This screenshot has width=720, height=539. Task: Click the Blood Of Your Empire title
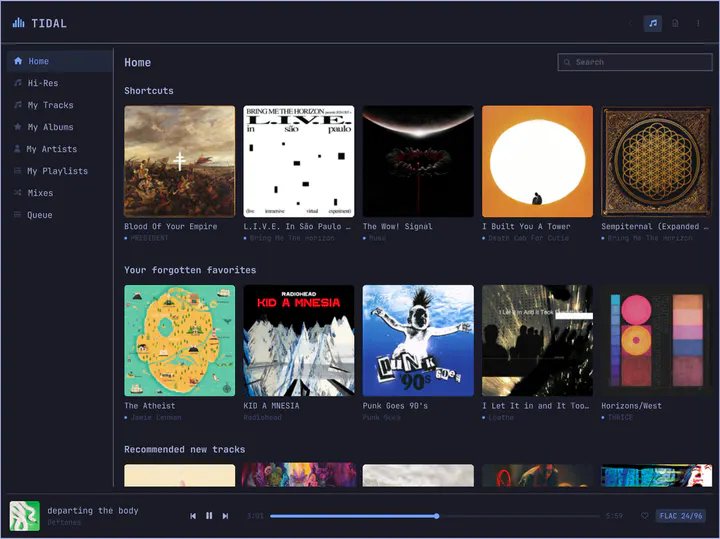[170, 226]
